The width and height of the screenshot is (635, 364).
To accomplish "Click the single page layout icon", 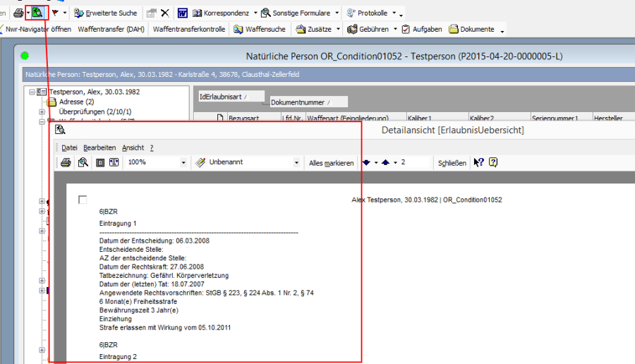I will (99, 162).
